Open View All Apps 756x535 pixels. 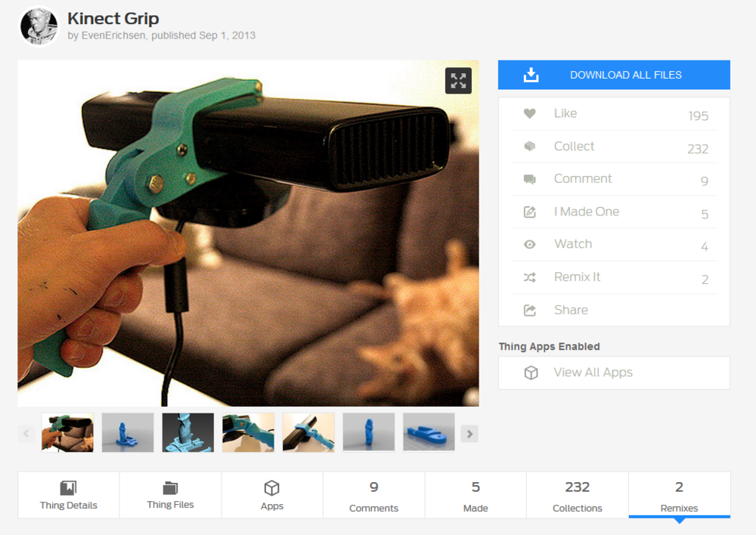[614, 373]
